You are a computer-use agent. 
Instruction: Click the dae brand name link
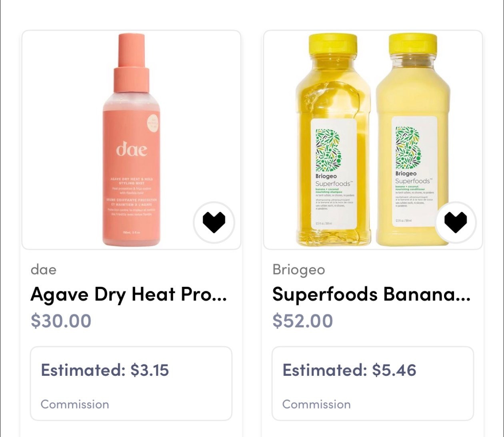coord(43,269)
